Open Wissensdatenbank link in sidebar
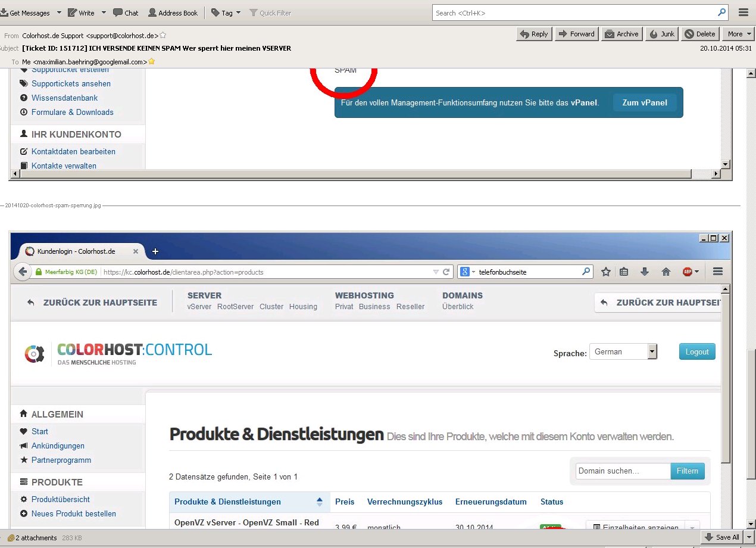Viewport: 756px width, 548px height. click(64, 98)
